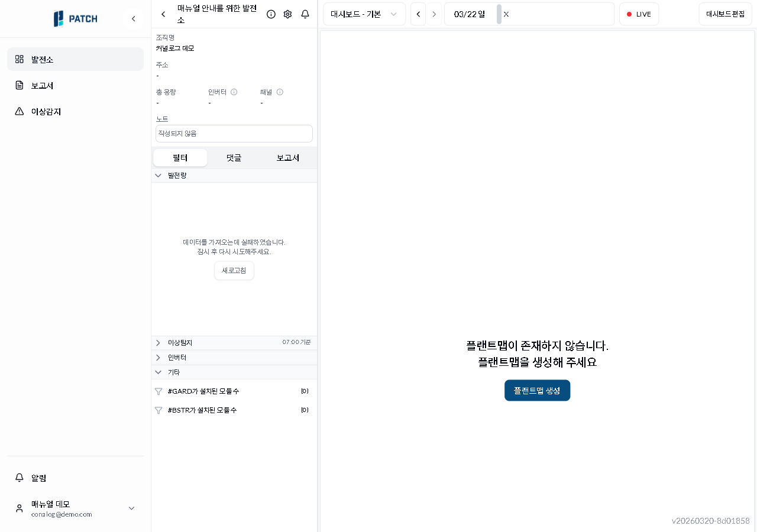The image size is (757, 532).
Task: Click the notification bell beside the gear icon
Action: (x=305, y=14)
